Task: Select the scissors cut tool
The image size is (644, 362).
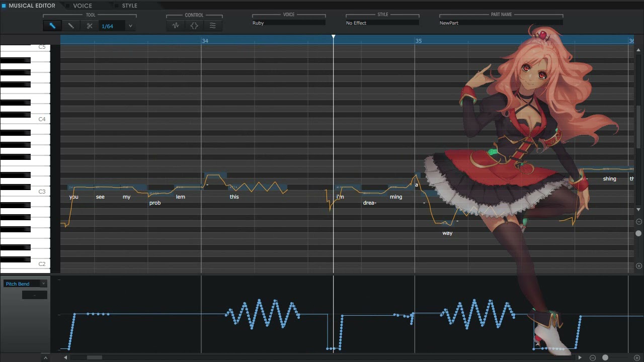Action: (90, 26)
